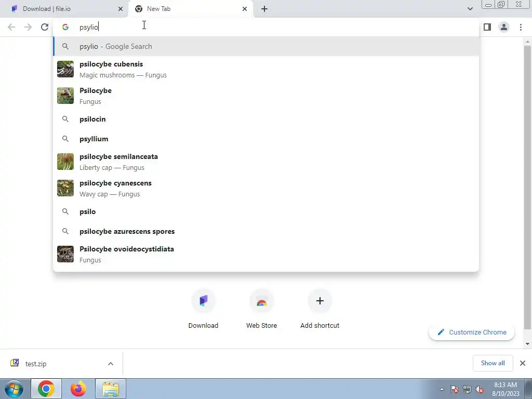The height and width of the screenshot is (399, 532).
Task: Reload the page with refresh icon
Action: (45, 27)
